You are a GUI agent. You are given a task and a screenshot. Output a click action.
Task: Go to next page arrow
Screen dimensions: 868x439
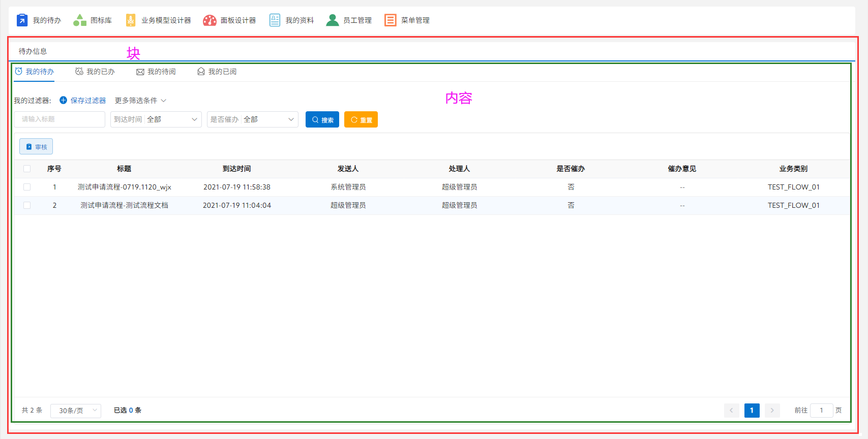click(x=772, y=411)
